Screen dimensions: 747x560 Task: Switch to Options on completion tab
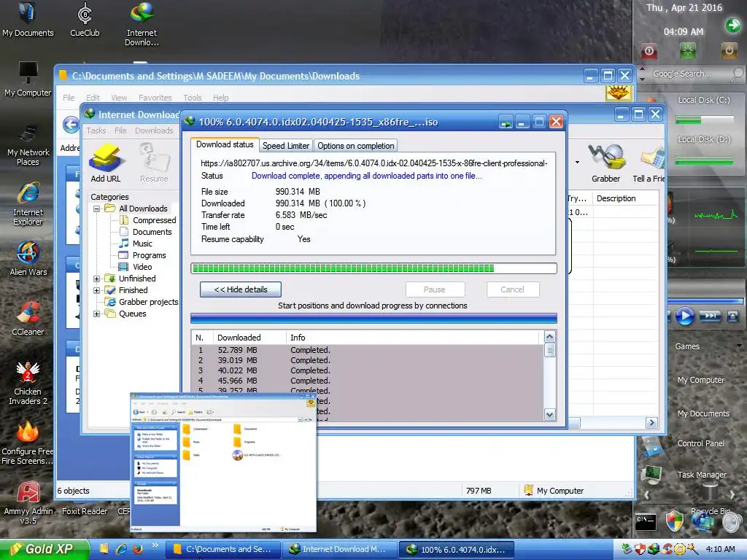pyautogui.click(x=355, y=146)
